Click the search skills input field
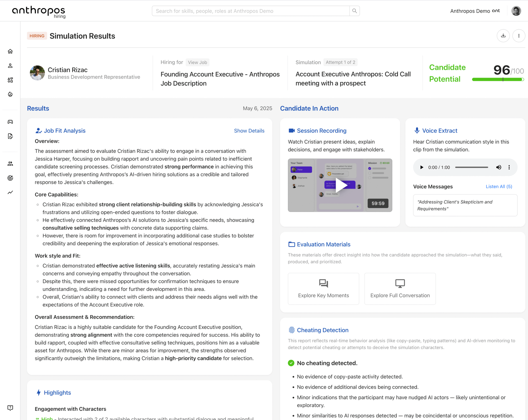Image resolution: width=528 pixels, height=420 pixels. 251,11
